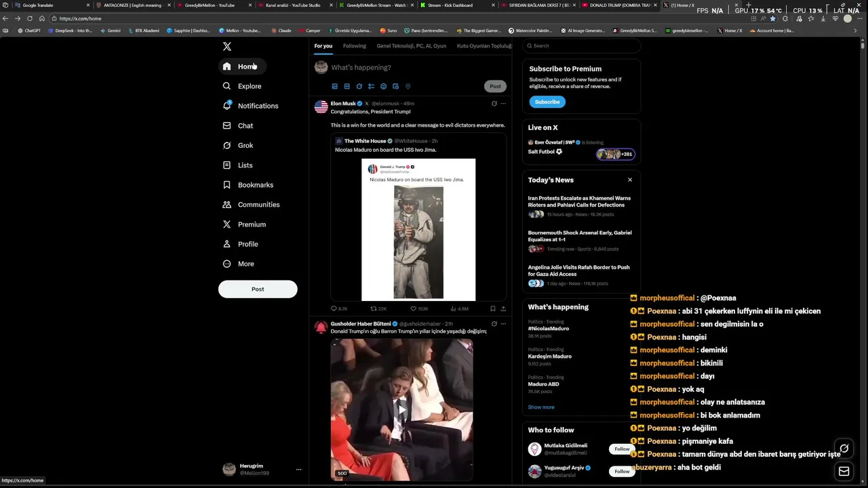Click the white Post button in sidebar

point(258,289)
